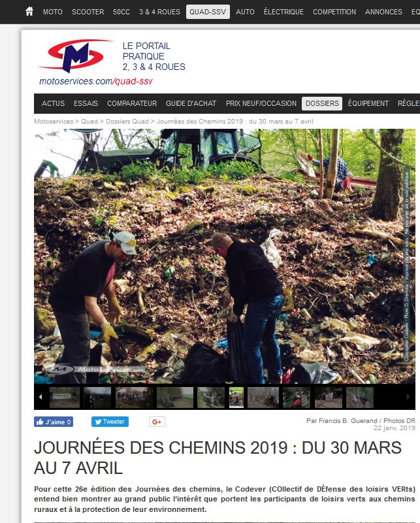
Task: Like the article with J'aime button
Action: tap(54, 422)
